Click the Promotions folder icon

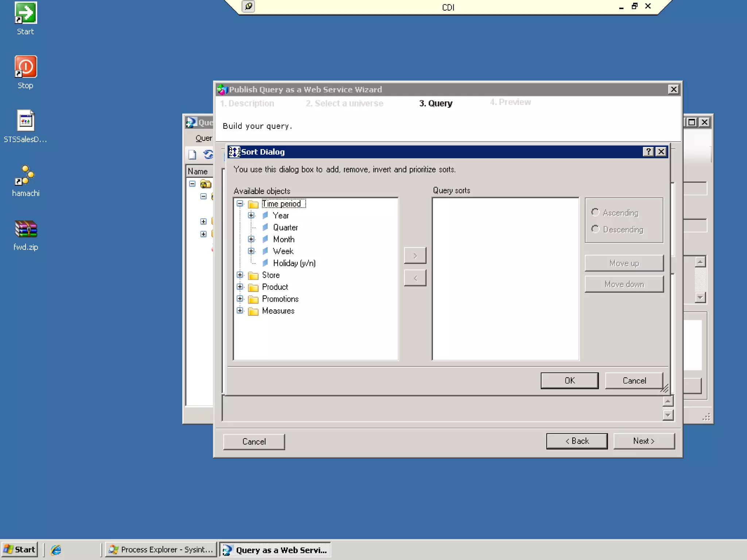253,299
